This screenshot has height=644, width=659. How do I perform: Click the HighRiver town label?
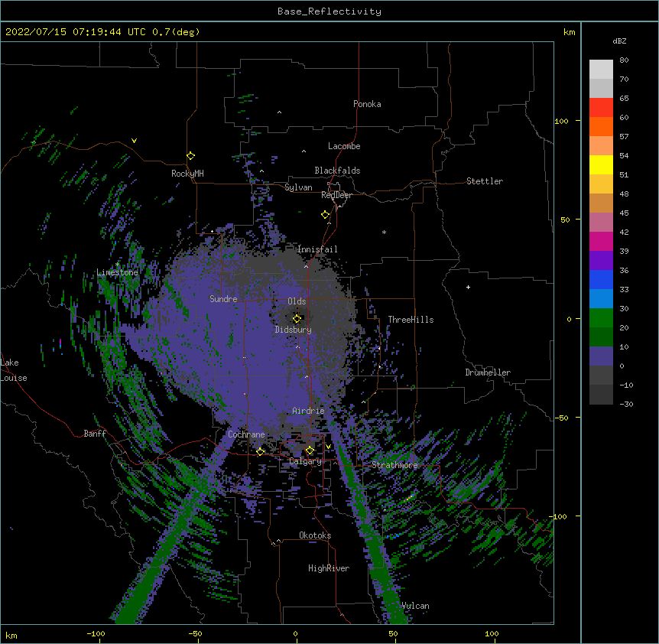point(329,568)
